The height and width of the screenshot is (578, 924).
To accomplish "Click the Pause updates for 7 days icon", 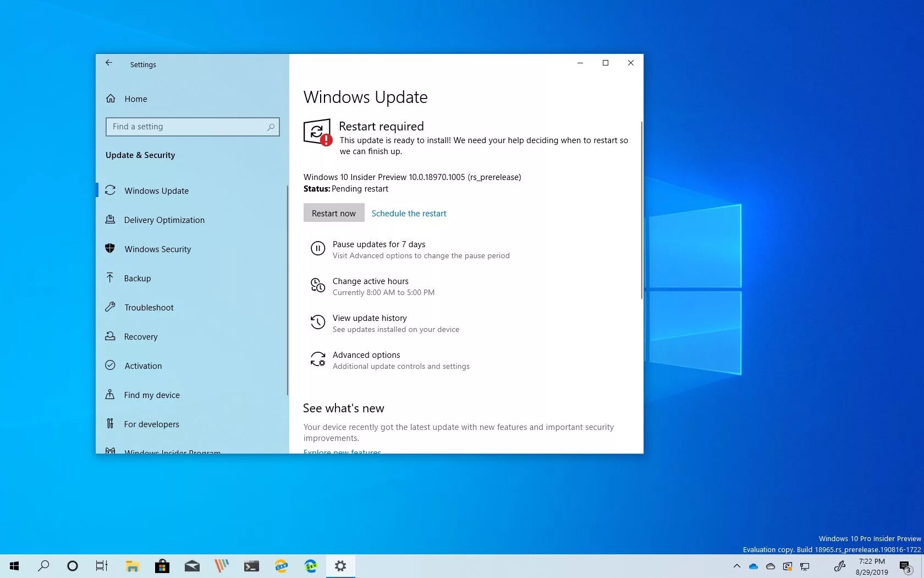I will point(318,249).
